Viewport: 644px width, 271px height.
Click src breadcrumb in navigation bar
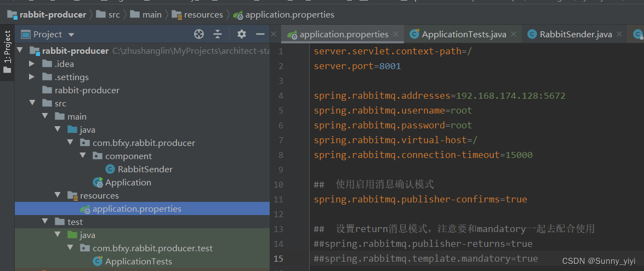click(x=108, y=15)
